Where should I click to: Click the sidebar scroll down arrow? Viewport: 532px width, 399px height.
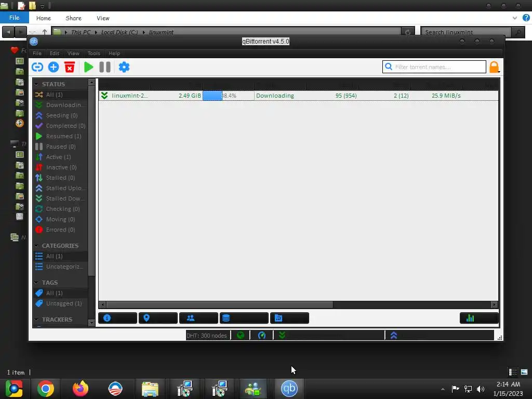91,323
